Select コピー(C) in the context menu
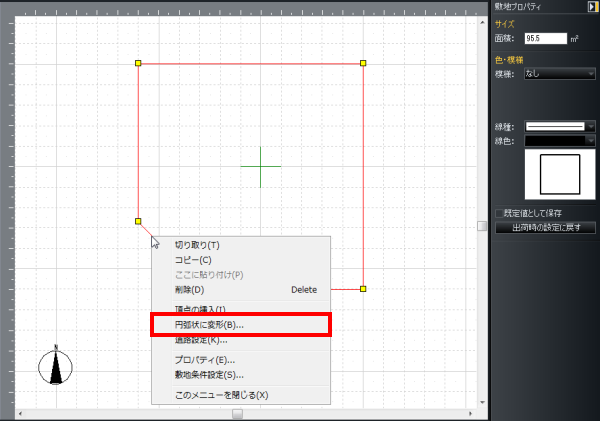Viewport: 600px width, 421px height. pos(193,260)
